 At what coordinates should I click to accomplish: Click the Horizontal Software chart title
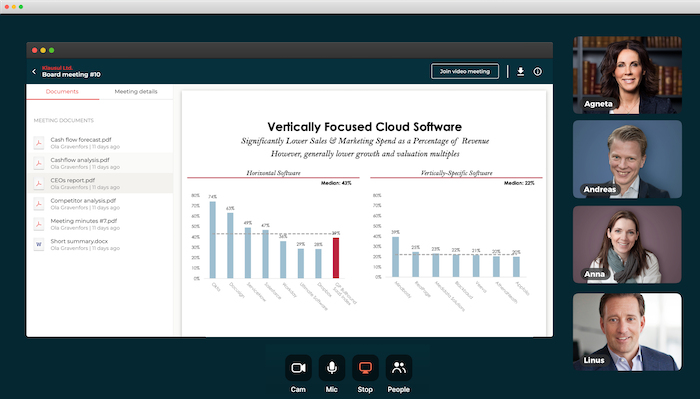click(x=273, y=173)
